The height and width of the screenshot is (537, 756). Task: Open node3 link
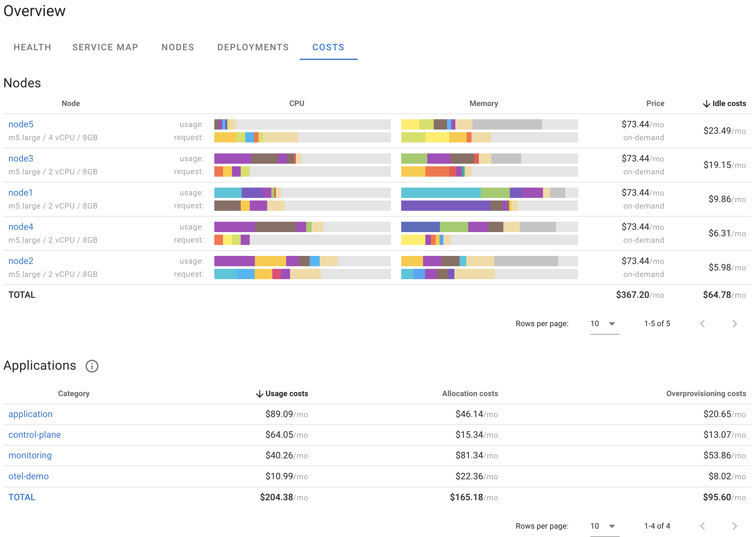(x=21, y=158)
